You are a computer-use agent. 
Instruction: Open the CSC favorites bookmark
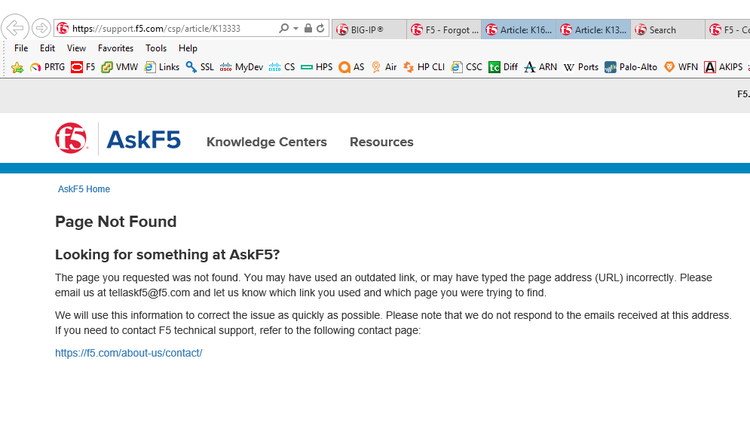pos(467,67)
